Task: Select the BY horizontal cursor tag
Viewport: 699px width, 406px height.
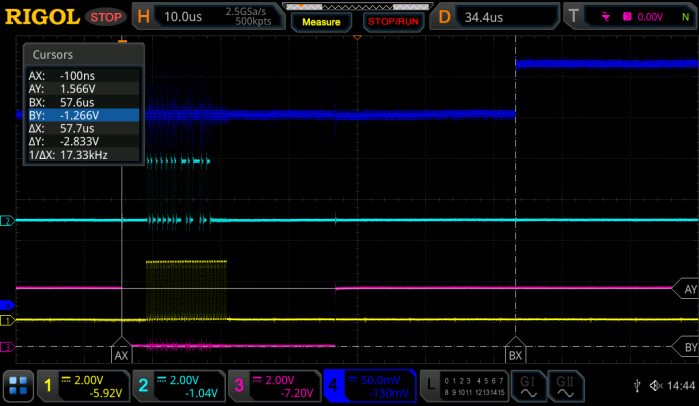Action: tap(686, 347)
